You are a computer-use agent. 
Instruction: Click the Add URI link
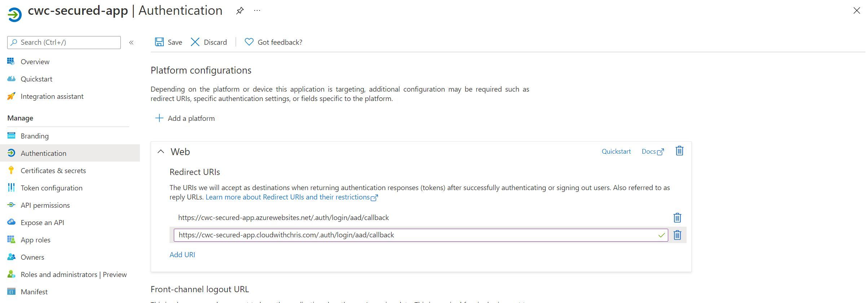click(x=182, y=255)
